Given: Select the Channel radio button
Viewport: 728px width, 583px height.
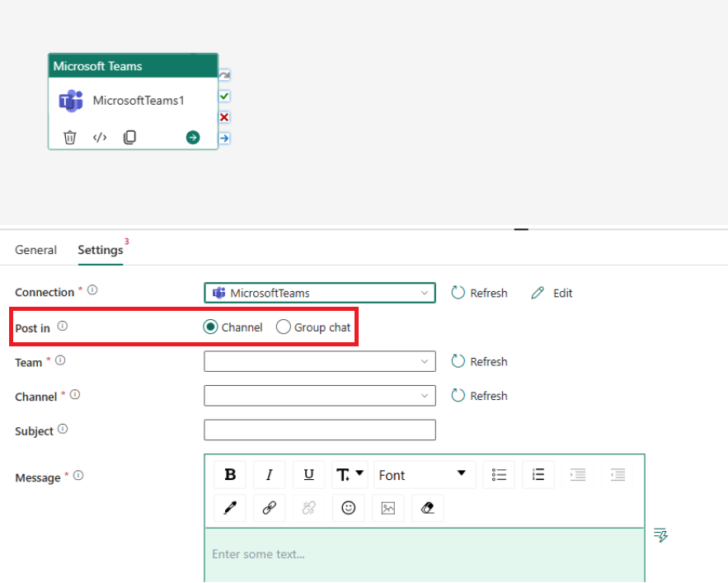Looking at the screenshot, I should [209, 327].
